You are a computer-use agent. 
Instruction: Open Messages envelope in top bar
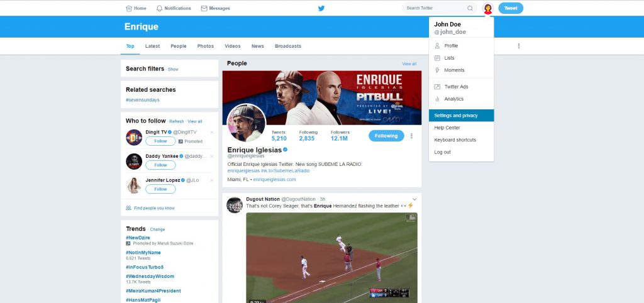[x=215, y=8]
